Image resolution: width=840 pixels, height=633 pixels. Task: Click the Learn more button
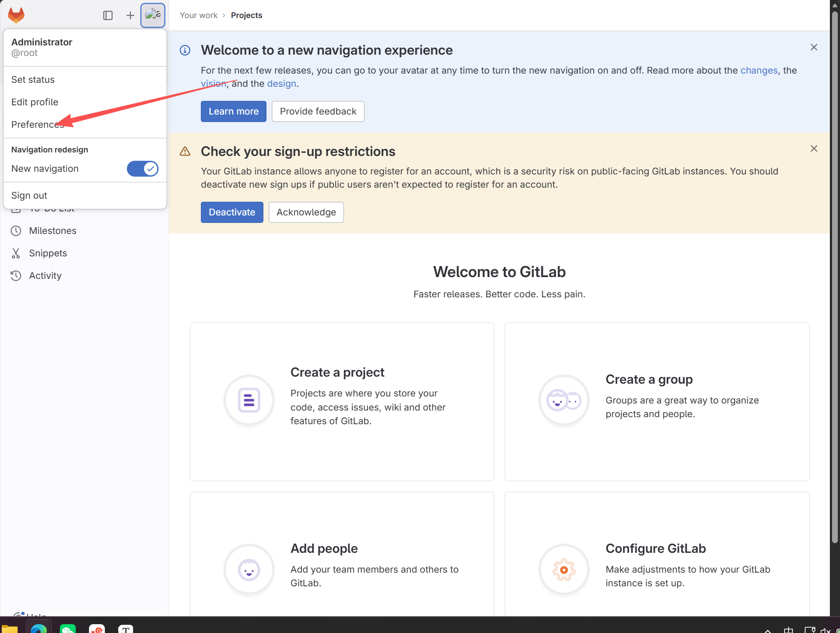(x=233, y=111)
